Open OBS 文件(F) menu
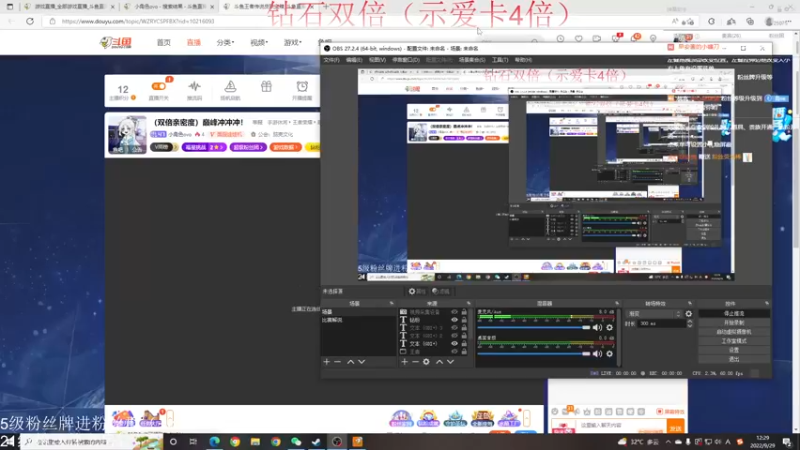 tap(331, 60)
